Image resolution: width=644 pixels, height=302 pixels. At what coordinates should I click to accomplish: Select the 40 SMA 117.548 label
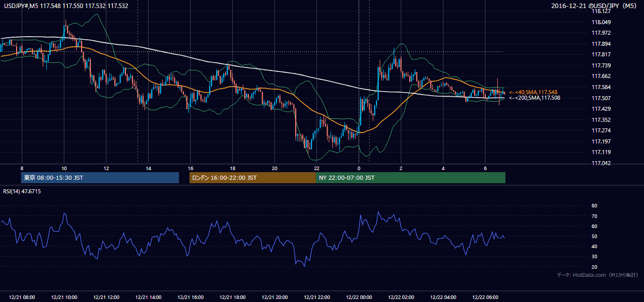[x=533, y=92]
